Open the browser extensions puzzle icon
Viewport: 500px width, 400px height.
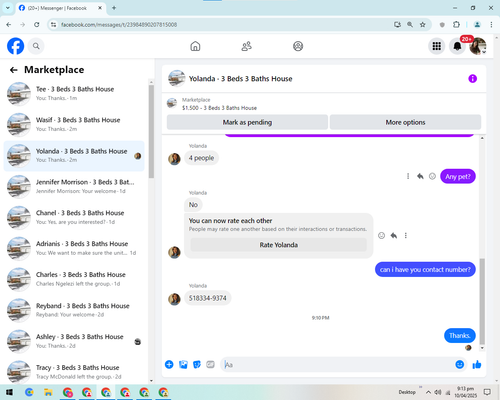tap(456, 25)
